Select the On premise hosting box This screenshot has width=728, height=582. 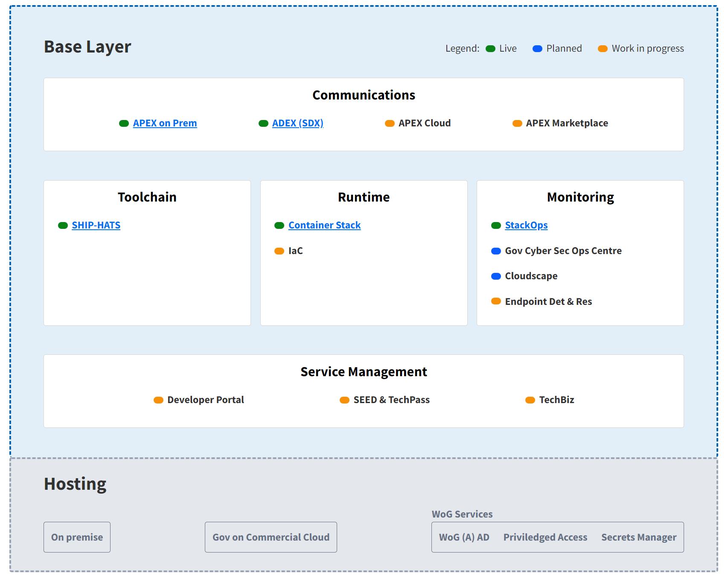click(x=77, y=537)
